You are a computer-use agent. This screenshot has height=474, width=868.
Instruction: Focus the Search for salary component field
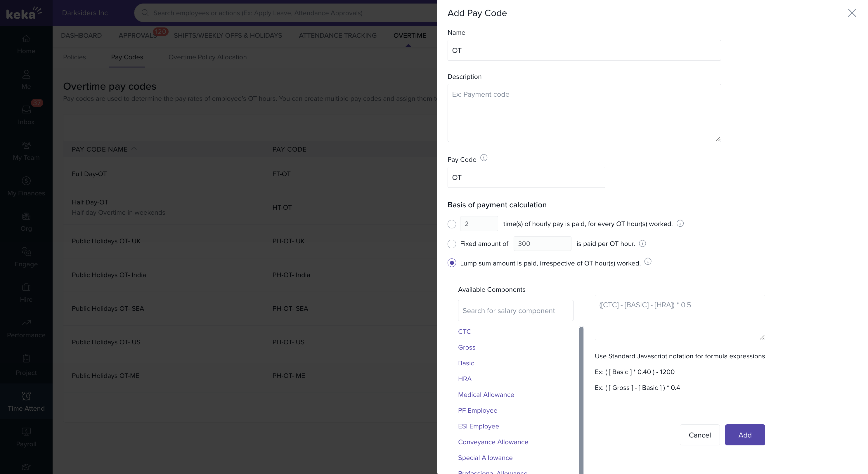tap(515, 310)
